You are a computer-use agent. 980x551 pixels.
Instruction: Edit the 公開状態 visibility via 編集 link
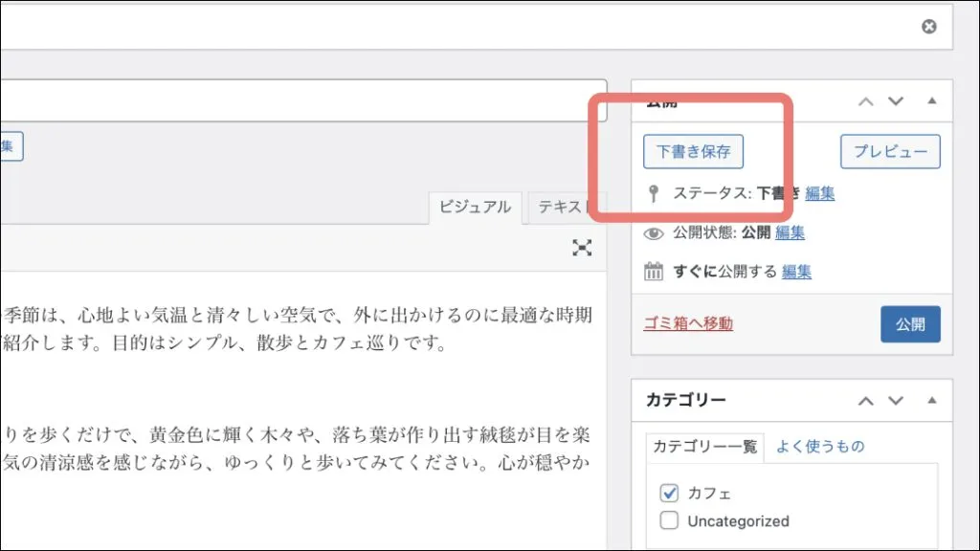point(790,232)
